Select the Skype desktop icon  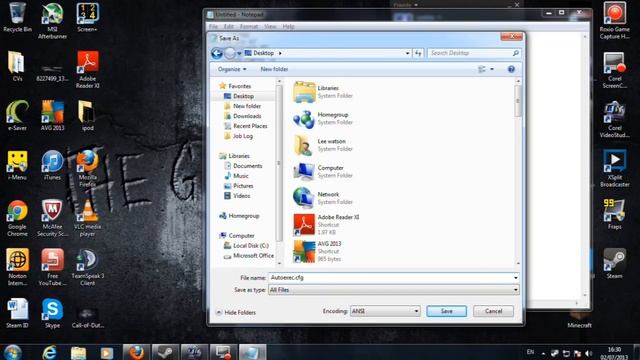tap(52, 313)
